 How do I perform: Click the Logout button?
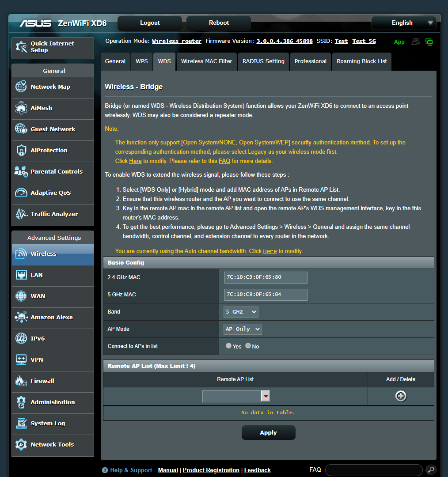(x=150, y=23)
